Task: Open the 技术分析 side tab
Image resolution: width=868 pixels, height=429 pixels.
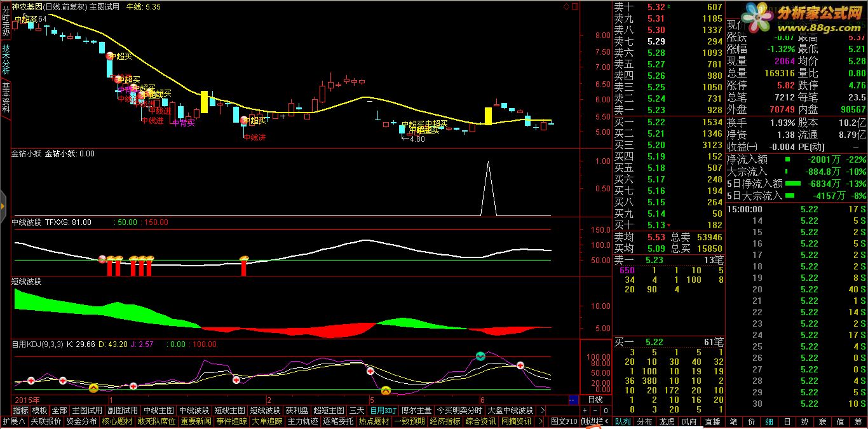Action: click(6, 59)
